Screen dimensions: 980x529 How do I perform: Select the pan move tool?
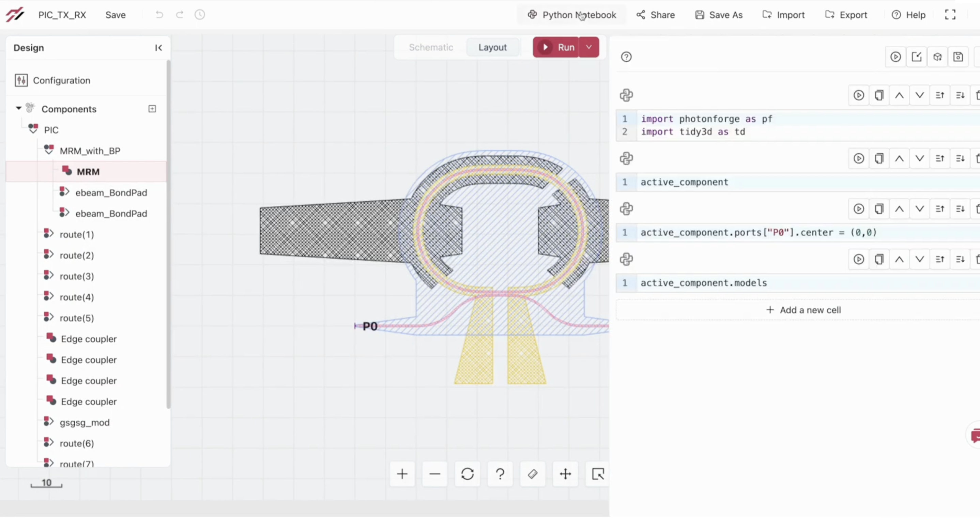[565, 474]
